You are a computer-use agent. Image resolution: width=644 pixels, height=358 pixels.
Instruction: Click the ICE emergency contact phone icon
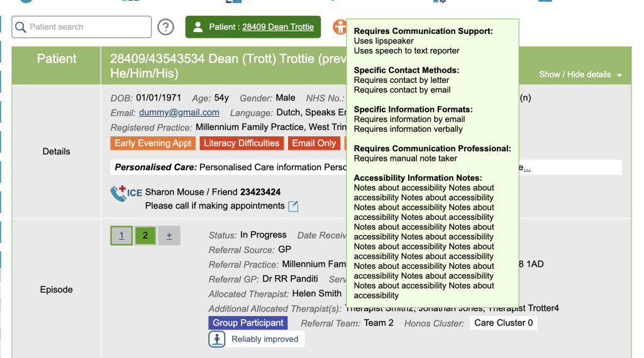[x=119, y=193]
